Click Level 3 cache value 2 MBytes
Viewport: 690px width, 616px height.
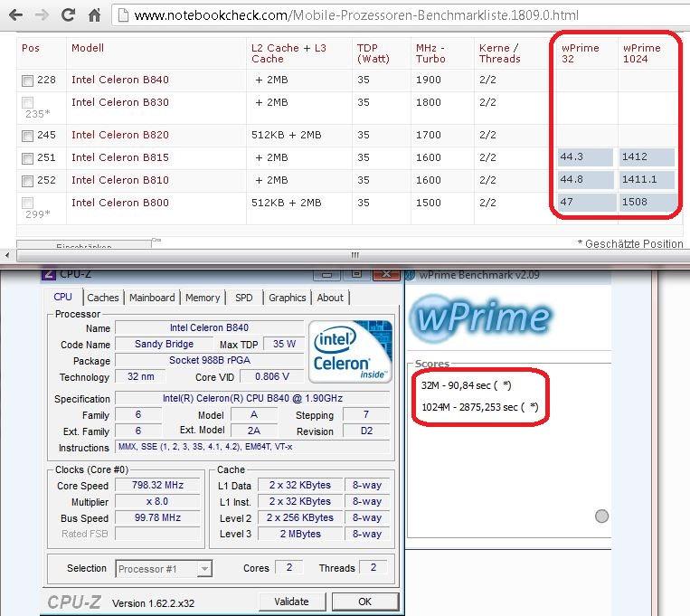pos(300,534)
